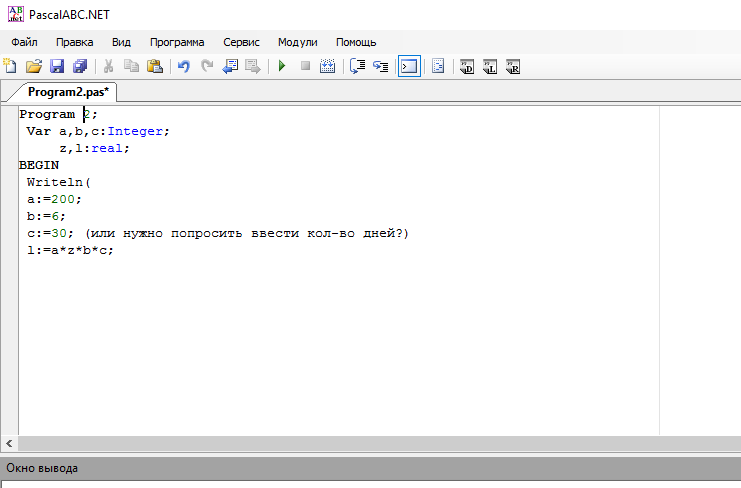Viewport: 741px width, 488px height.
Task: Expand the Вид menu
Action: click(121, 42)
